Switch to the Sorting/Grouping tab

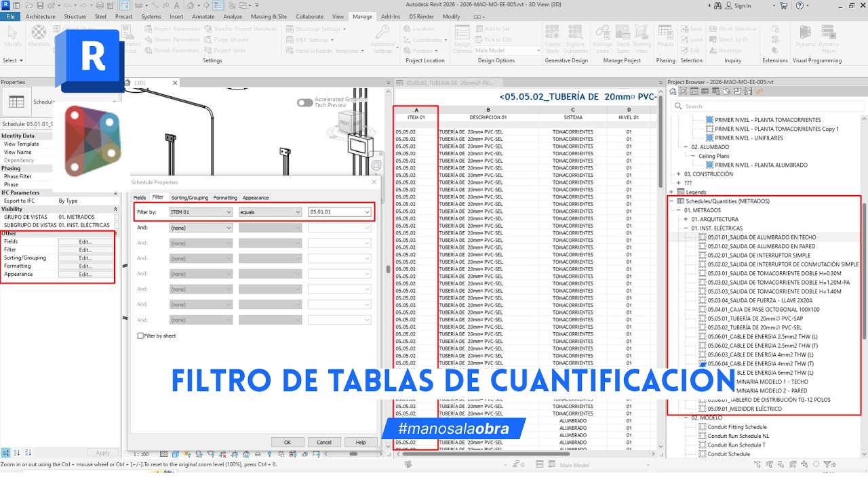click(x=189, y=197)
